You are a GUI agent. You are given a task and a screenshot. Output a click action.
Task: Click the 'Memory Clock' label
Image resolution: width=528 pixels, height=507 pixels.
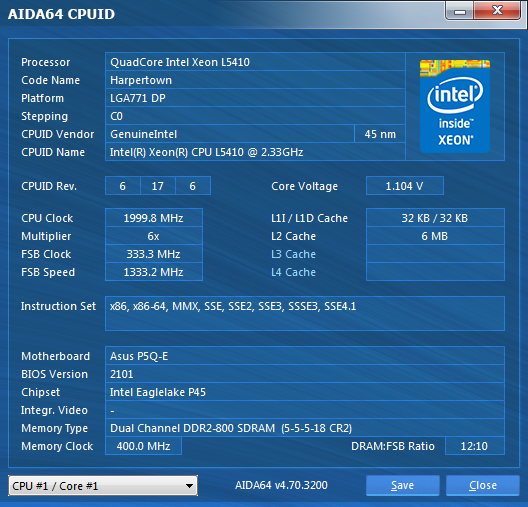[57, 446]
